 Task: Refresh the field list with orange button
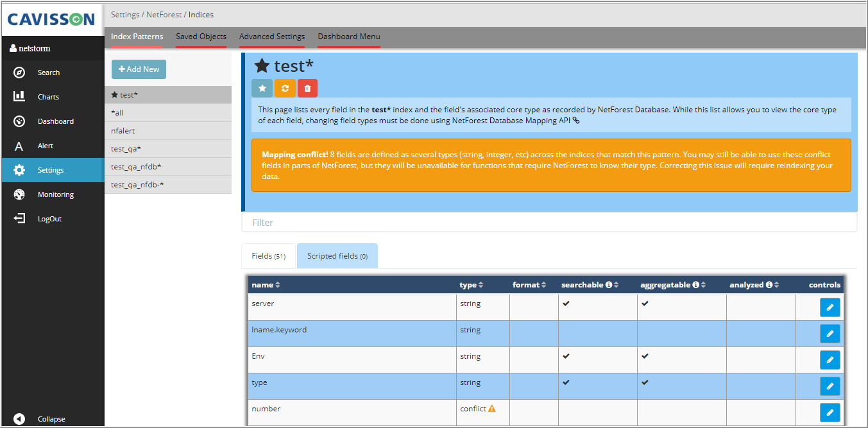coord(285,88)
